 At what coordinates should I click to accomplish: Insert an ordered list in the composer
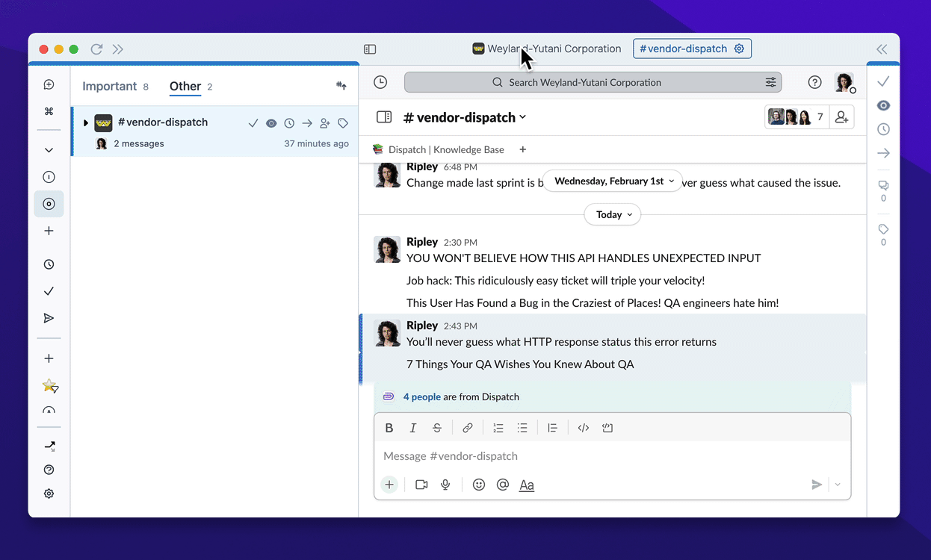(x=498, y=428)
